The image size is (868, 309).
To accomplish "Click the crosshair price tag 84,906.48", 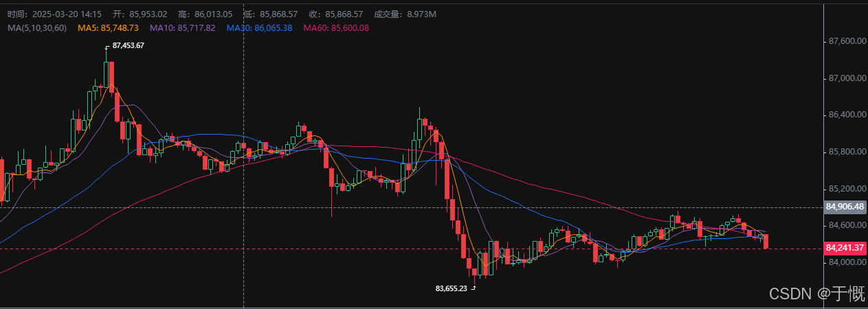I will click(x=845, y=207).
